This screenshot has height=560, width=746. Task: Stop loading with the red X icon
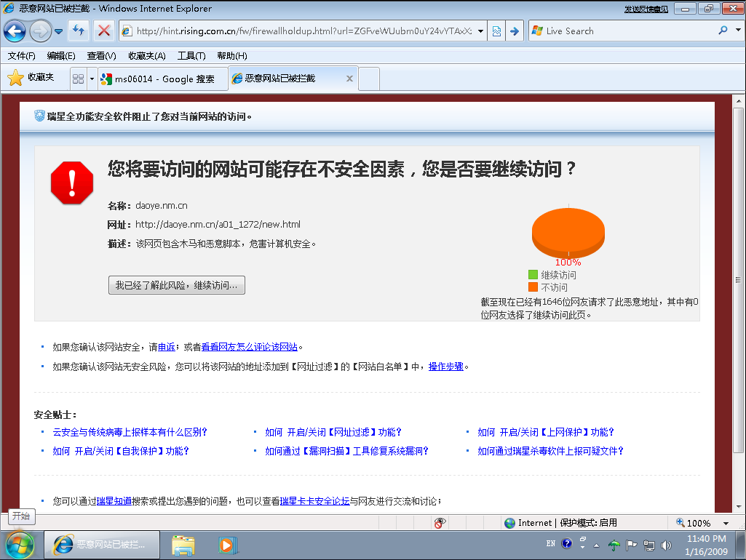103,31
